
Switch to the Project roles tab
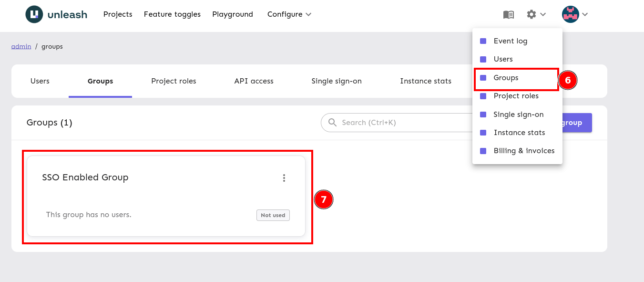coord(174,81)
